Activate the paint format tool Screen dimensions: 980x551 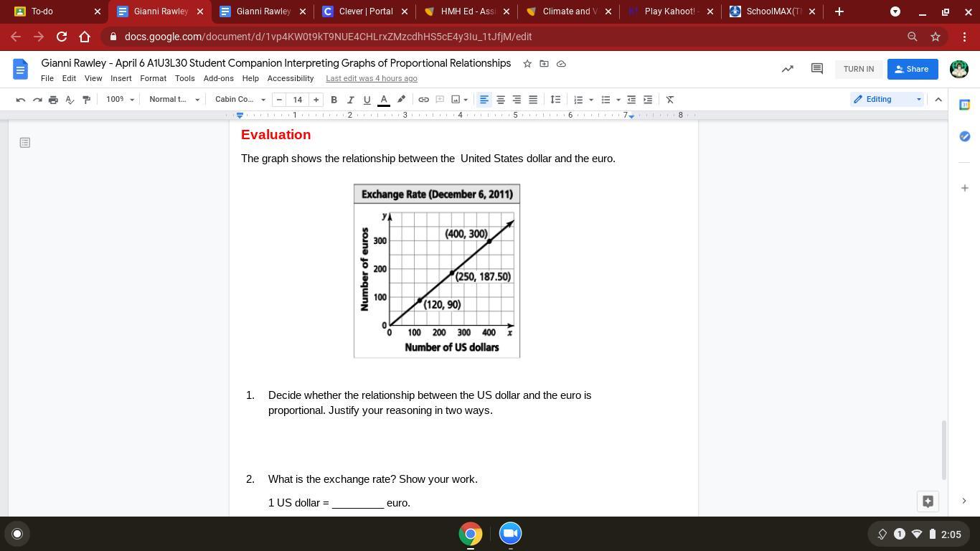tap(86, 100)
